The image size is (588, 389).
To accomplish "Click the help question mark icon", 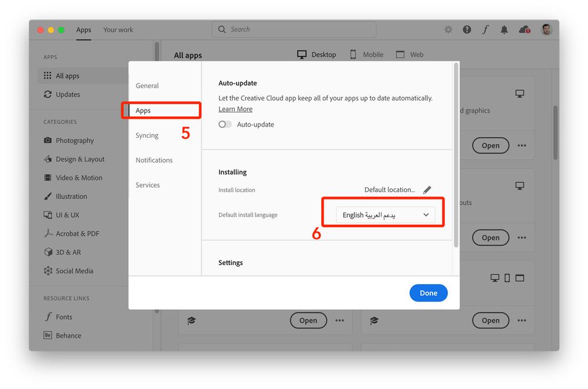I will tap(467, 29).
